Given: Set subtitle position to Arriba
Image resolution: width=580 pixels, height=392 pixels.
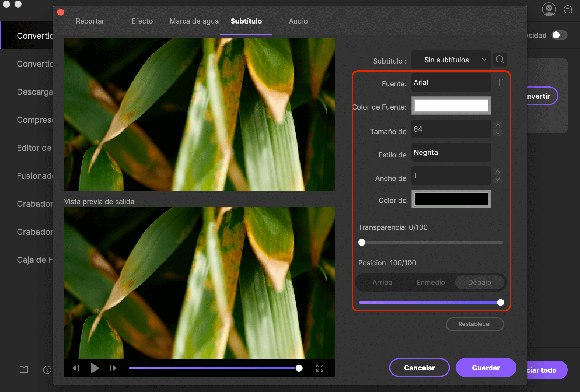Looking at the screenshot, I should coord(382,282).
